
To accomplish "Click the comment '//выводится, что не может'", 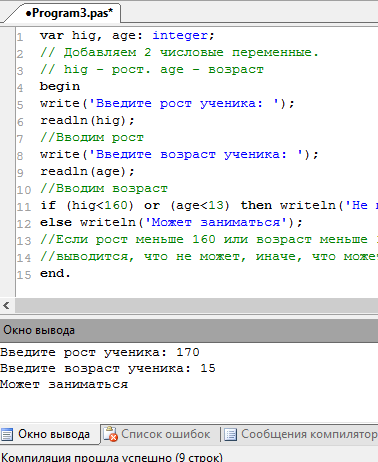I will 209,257.
